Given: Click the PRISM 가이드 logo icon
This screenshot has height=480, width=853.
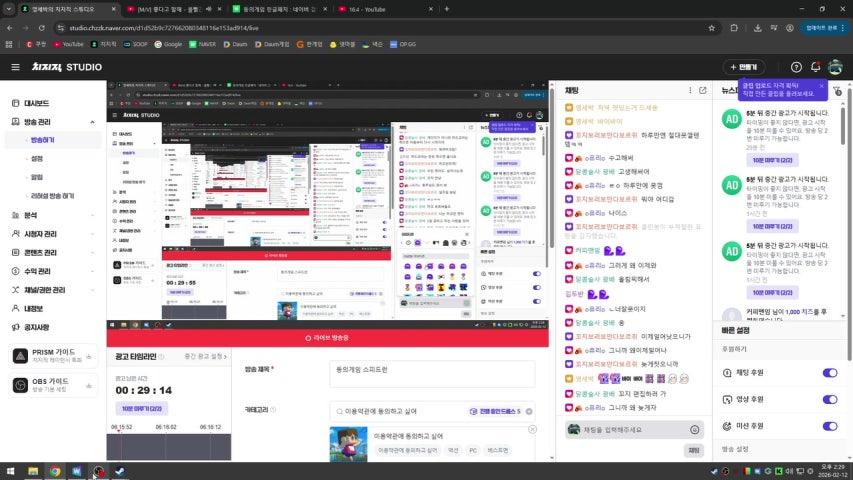Looking at the screenshot, I should click(20, 356).
